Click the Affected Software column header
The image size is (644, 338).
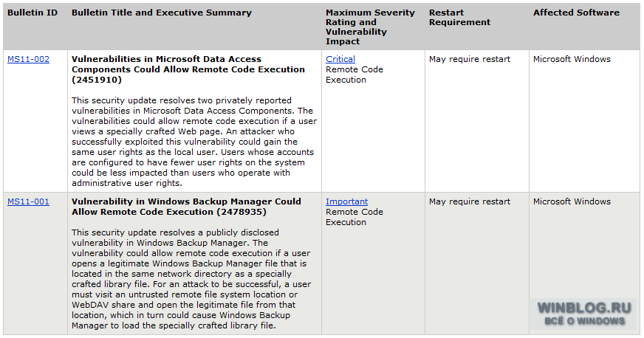pyautogui.click(x=576, y=13)
